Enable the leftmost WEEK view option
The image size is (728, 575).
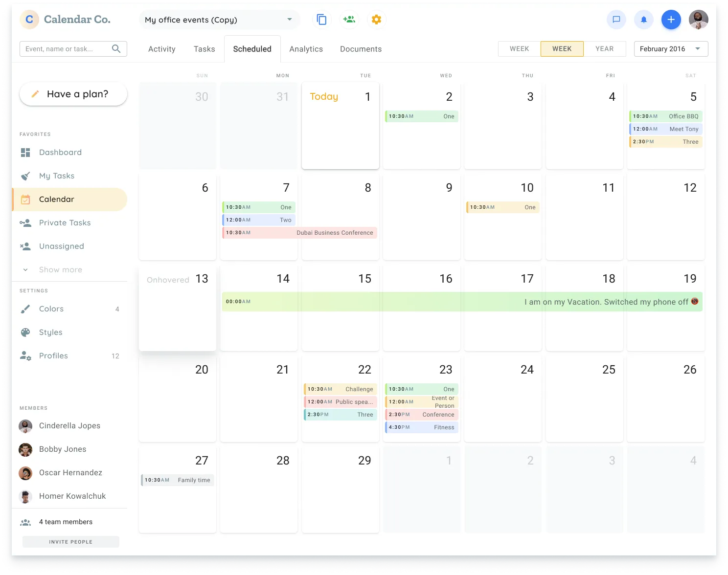click(x=519, y=48)
